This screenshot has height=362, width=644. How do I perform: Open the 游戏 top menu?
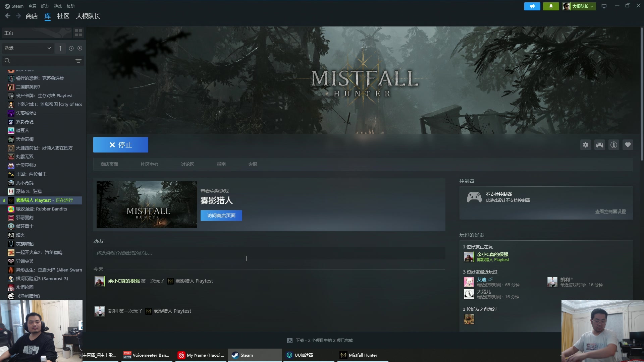[x=58, y=6]
